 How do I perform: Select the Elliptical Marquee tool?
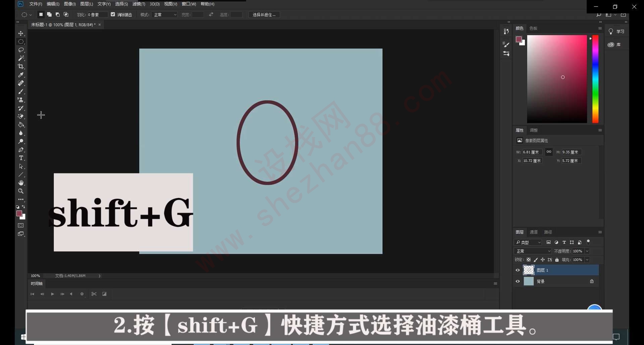pyautogui.click(x=21, y=42)
